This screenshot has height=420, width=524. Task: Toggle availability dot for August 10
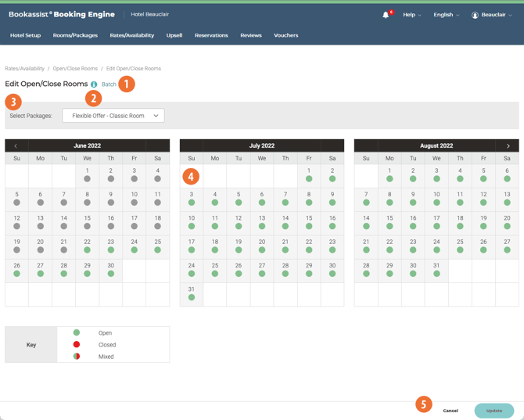tap(436, 203)
